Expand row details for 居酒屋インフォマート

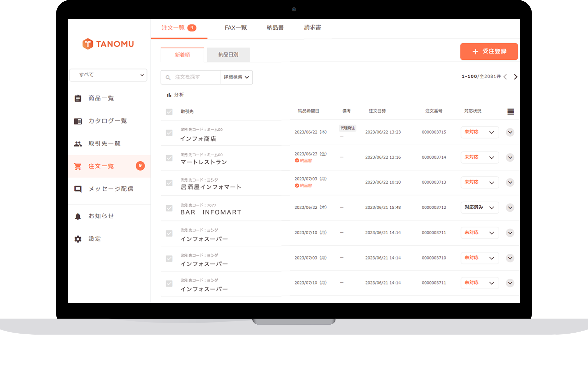[510, 182]
